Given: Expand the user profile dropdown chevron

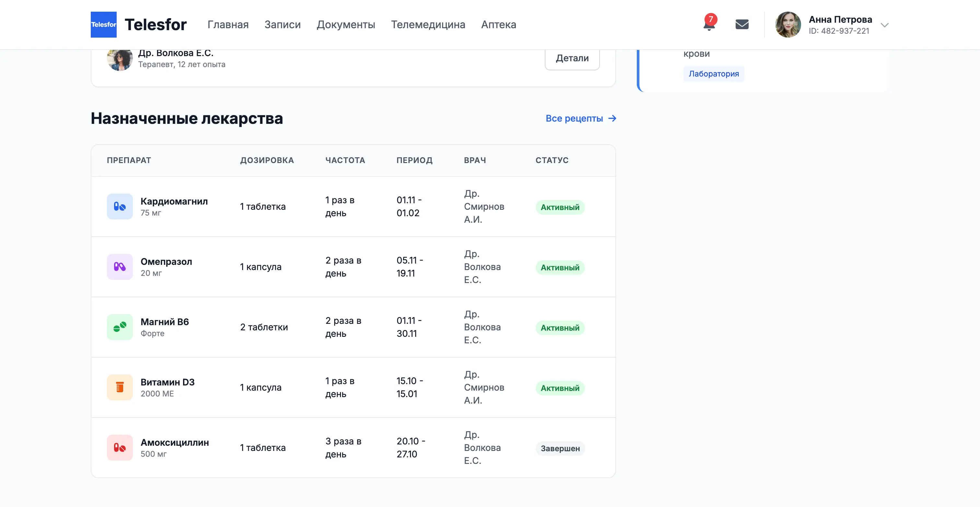Looking at the screenshot, I should point(884,25).
